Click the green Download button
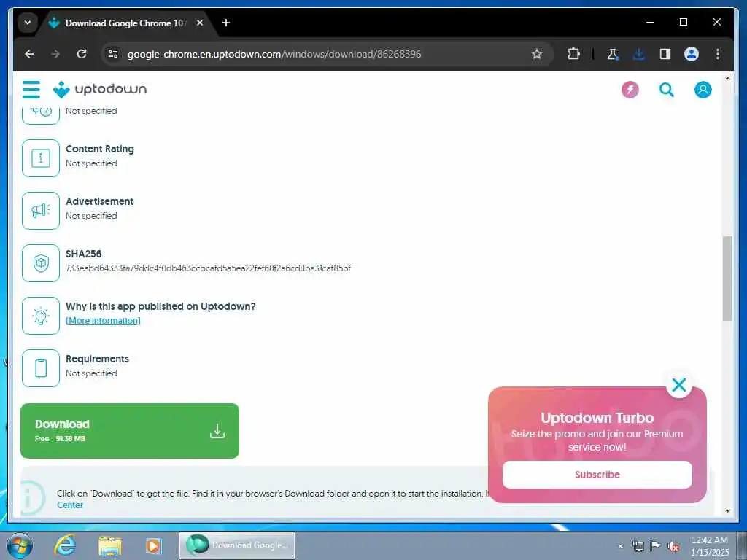Image resolution: width=747 pixels, height=560 pixels. 130,431
